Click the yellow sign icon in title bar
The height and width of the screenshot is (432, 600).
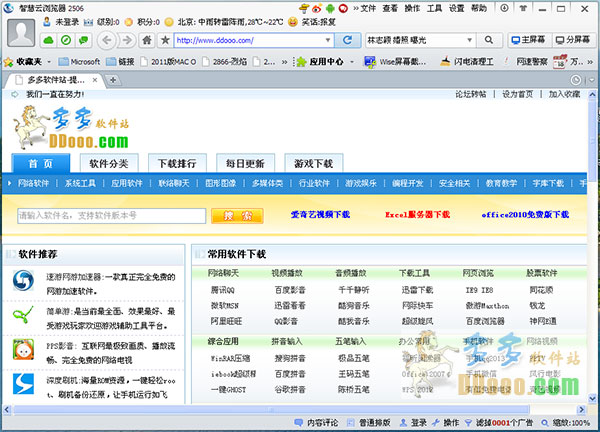coord(303,8)
